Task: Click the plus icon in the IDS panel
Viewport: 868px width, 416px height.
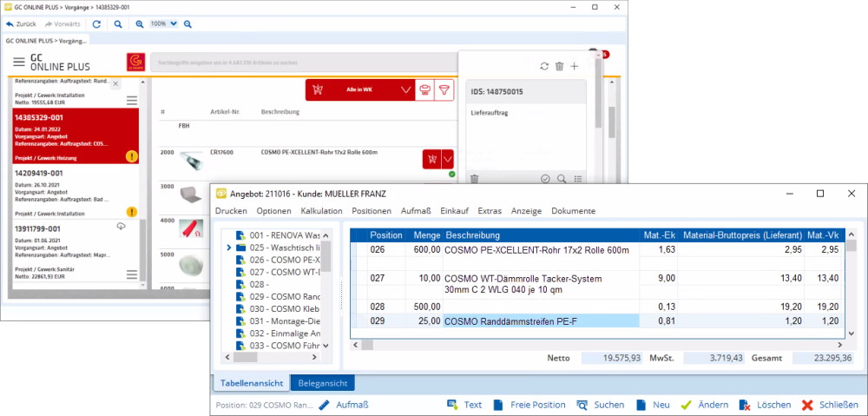Action: 574,66
